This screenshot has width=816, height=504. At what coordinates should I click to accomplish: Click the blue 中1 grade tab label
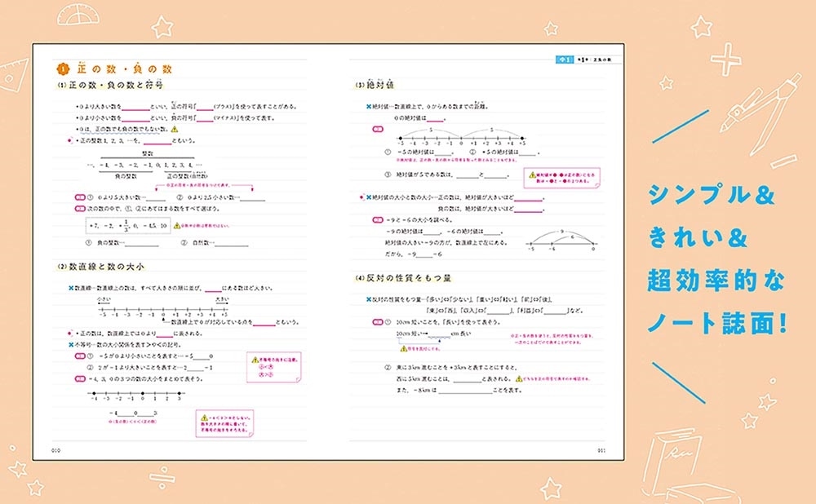(564, 60)
